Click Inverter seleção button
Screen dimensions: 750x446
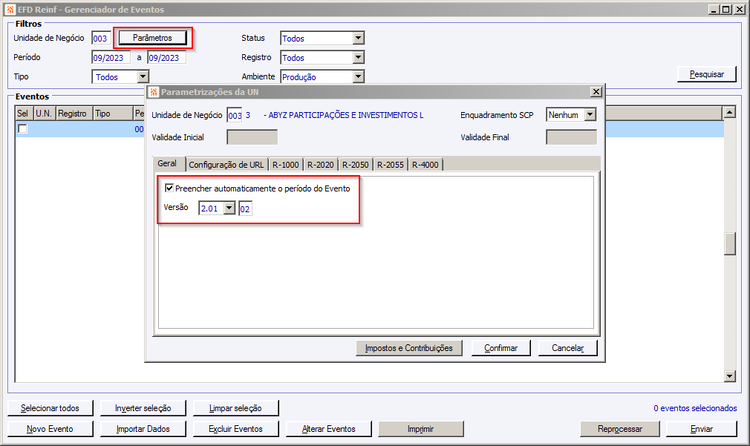click(143, 408)
